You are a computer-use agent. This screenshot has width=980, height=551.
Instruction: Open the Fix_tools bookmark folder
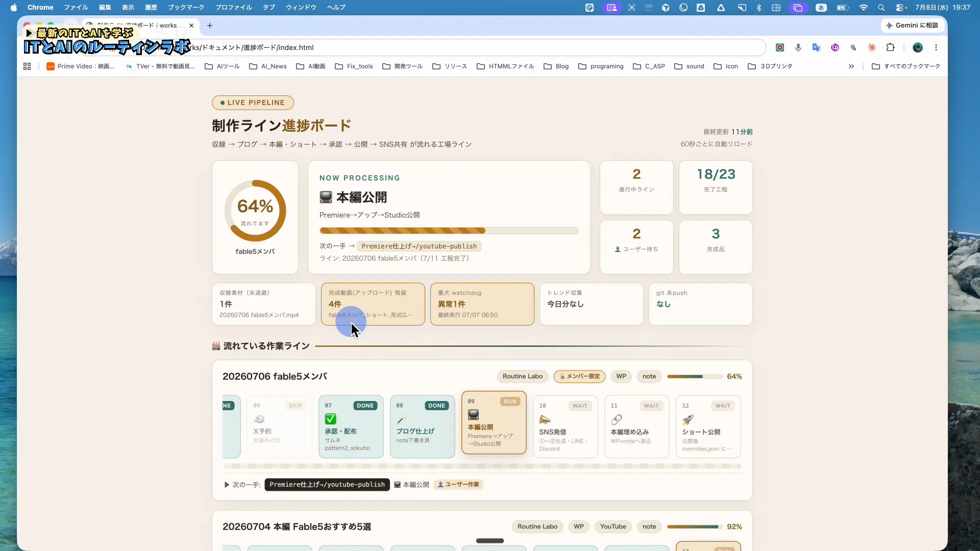[354, 66]
